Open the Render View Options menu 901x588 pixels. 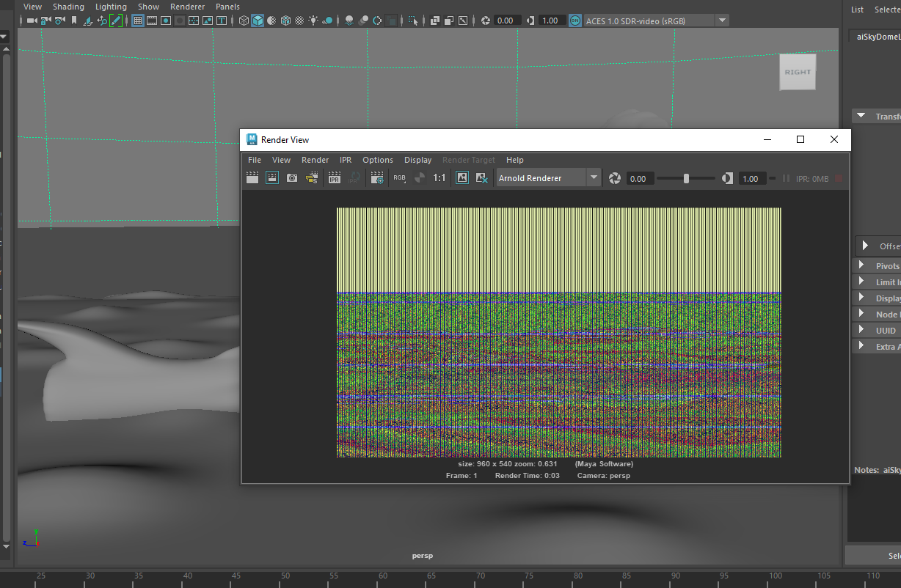[378, 160]
